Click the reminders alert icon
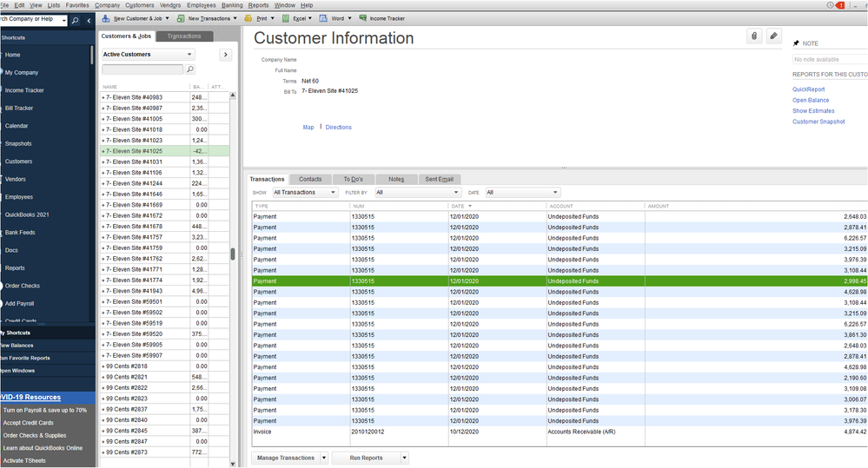Viewport: 868px width, 468px height. 839,5
